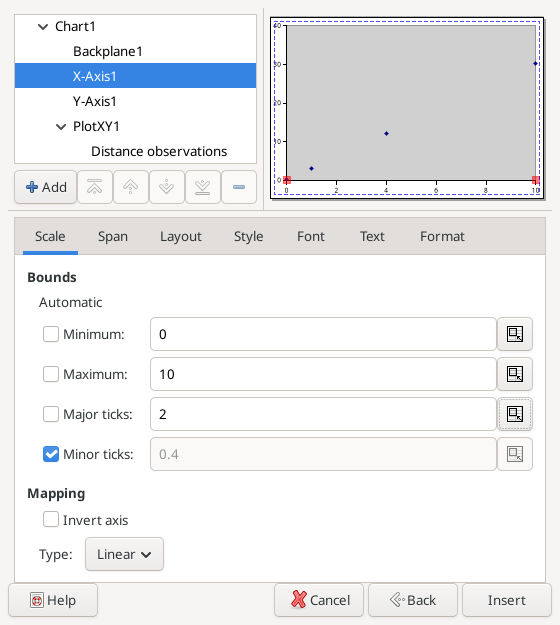Click the Add button with plus icon

coord(45,187)
